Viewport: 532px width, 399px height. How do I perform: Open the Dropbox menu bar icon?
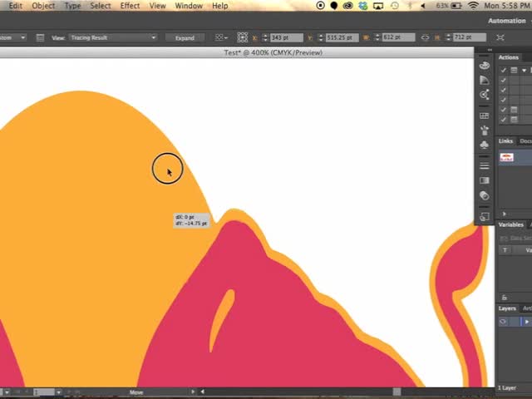(362, 6)
